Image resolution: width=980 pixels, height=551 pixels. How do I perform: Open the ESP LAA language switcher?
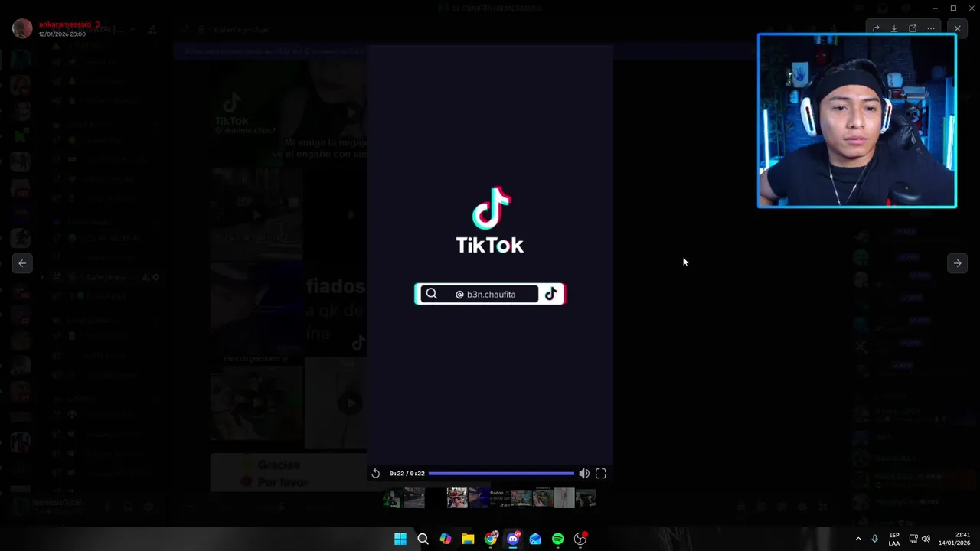pyautogui.click(x=894, y=539)
